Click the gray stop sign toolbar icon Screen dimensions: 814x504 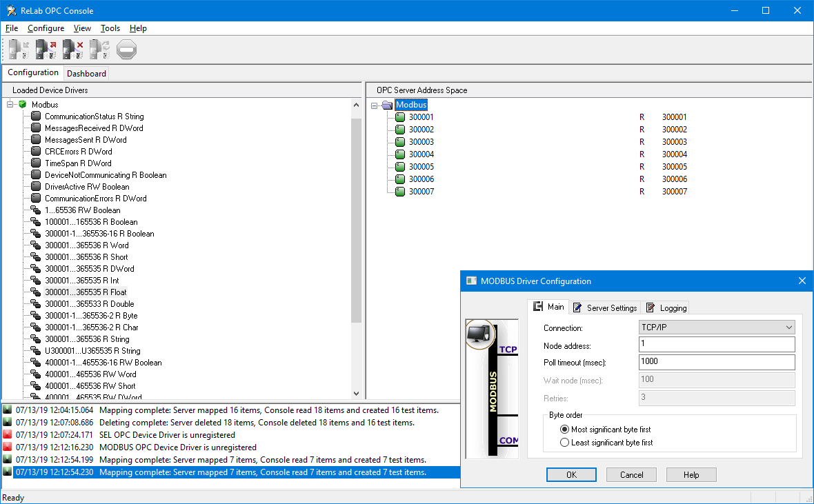(x=126, y=50)
